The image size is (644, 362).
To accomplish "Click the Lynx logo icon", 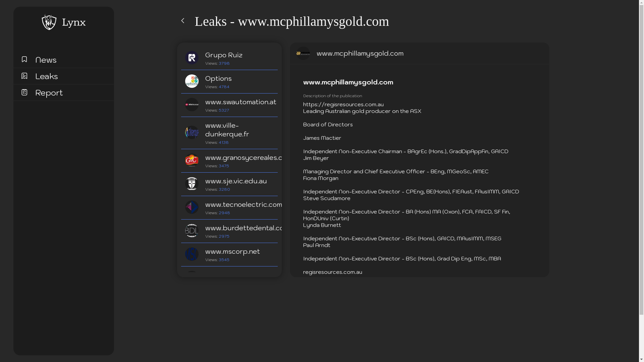I will (49, 22).
